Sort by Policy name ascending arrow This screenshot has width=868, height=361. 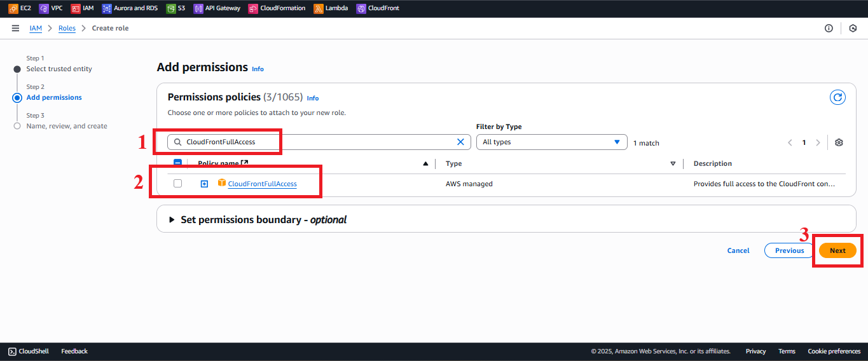click(425, 164)
